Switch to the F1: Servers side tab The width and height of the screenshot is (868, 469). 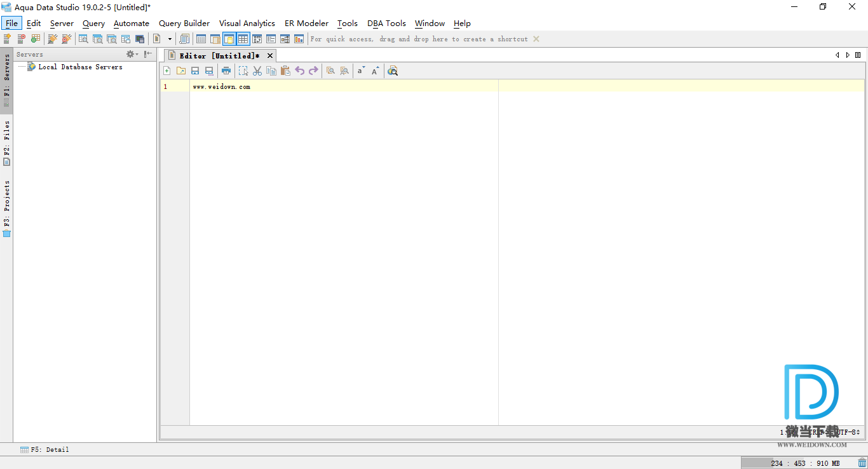6,79
